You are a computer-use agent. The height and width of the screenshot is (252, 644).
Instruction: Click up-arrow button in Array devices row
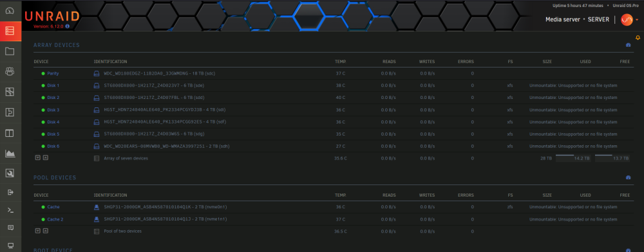45,157
